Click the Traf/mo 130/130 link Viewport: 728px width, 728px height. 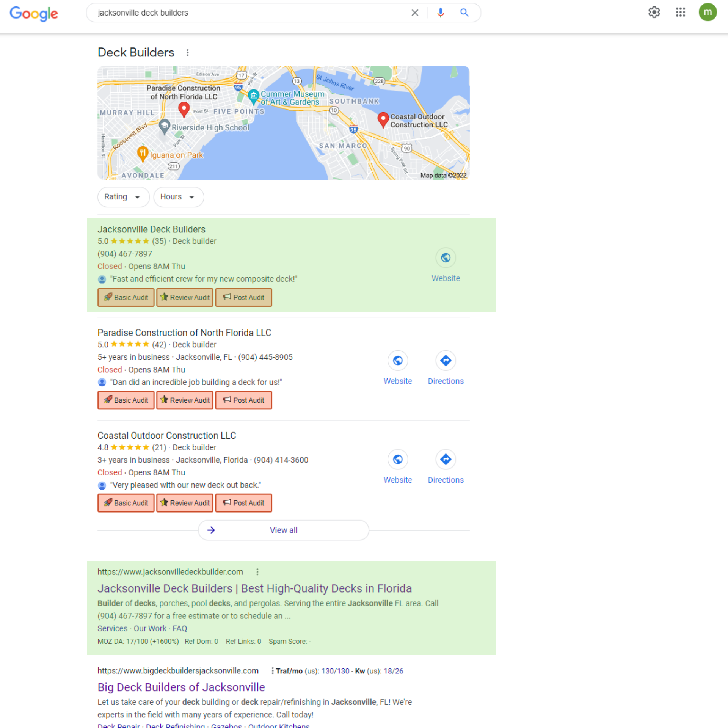pyautogui.click(x=335, y=671)
